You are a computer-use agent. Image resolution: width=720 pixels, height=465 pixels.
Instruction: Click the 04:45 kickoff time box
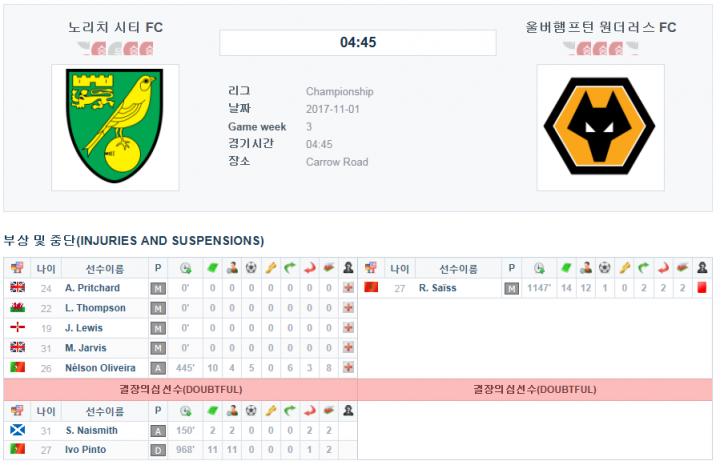pos(358,43)
